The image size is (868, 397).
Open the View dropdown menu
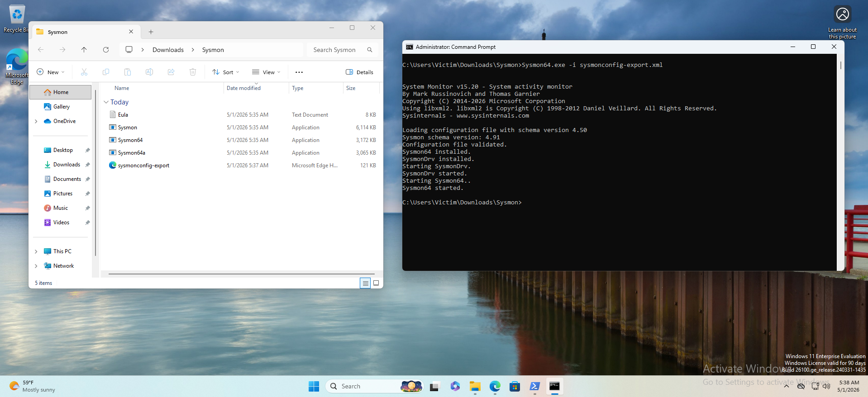(266, 72)
